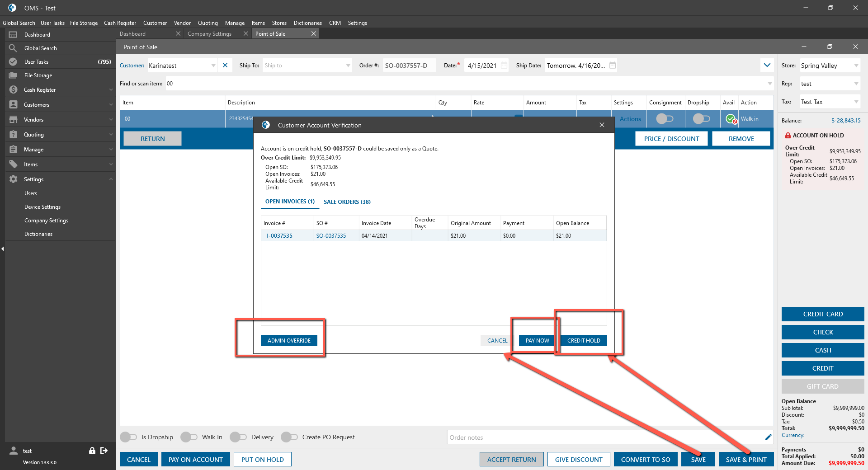Close the Dashboard tab

pyautogui.click(x=178, y=34)
